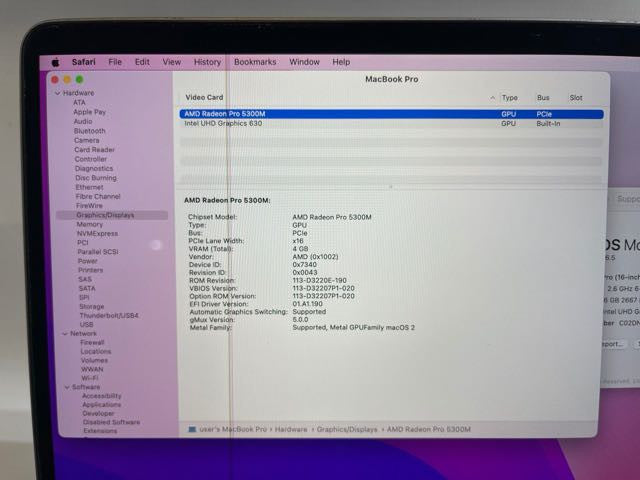Click the computer icon in path bar

click(x=192, y=429)
